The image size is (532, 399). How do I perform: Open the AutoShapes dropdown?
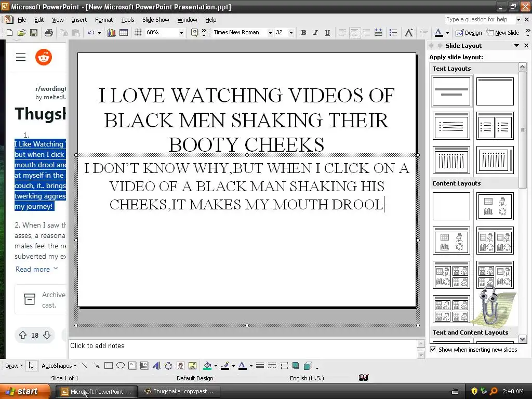59,366
